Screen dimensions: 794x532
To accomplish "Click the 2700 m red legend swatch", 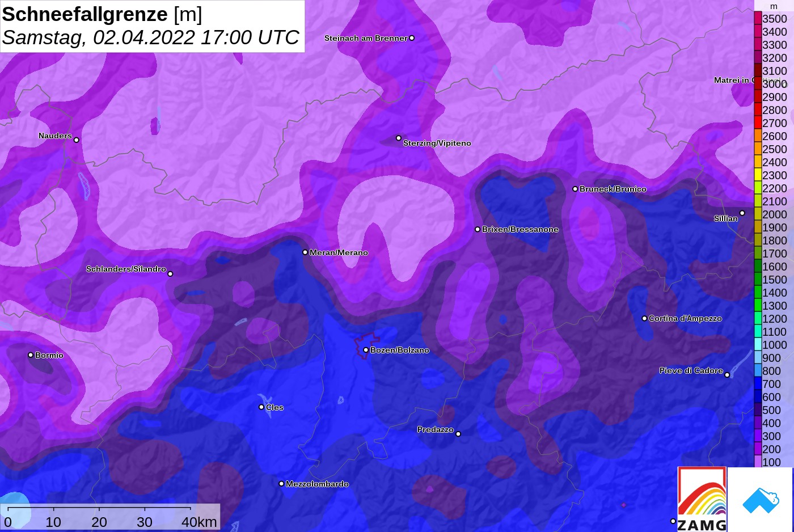I will [x=758, y=123].
